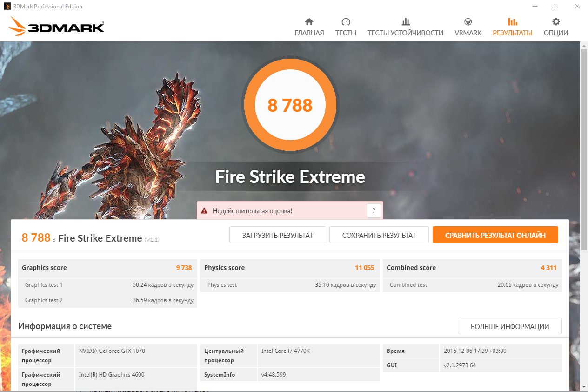Click the БОЛЬШЕ ИНФОРМАЦИИ button

510,326
